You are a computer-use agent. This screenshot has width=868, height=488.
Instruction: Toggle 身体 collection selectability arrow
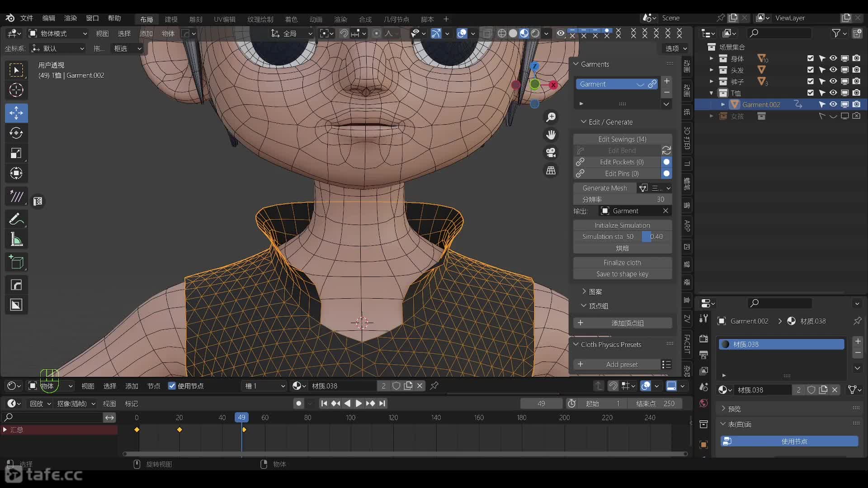(822, 58)
